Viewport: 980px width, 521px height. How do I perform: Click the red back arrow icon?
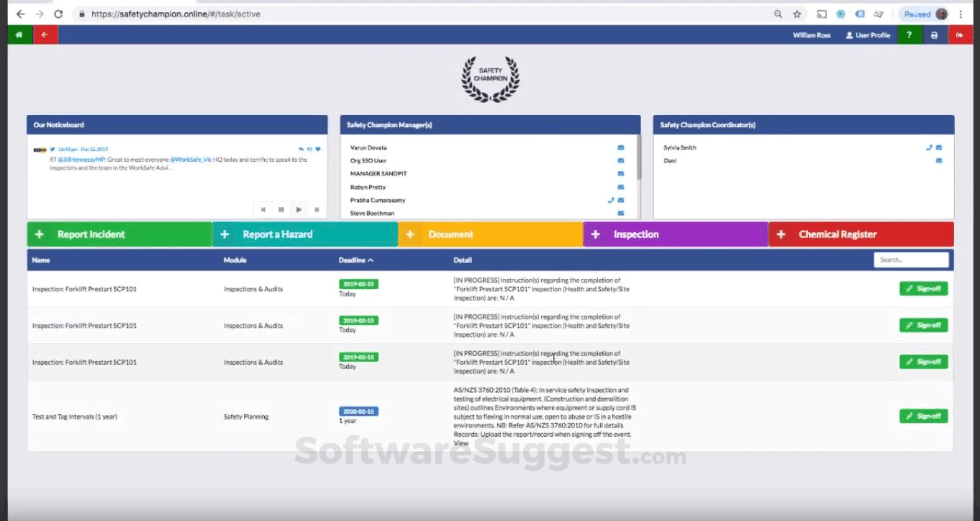click(x=45, y=34)
